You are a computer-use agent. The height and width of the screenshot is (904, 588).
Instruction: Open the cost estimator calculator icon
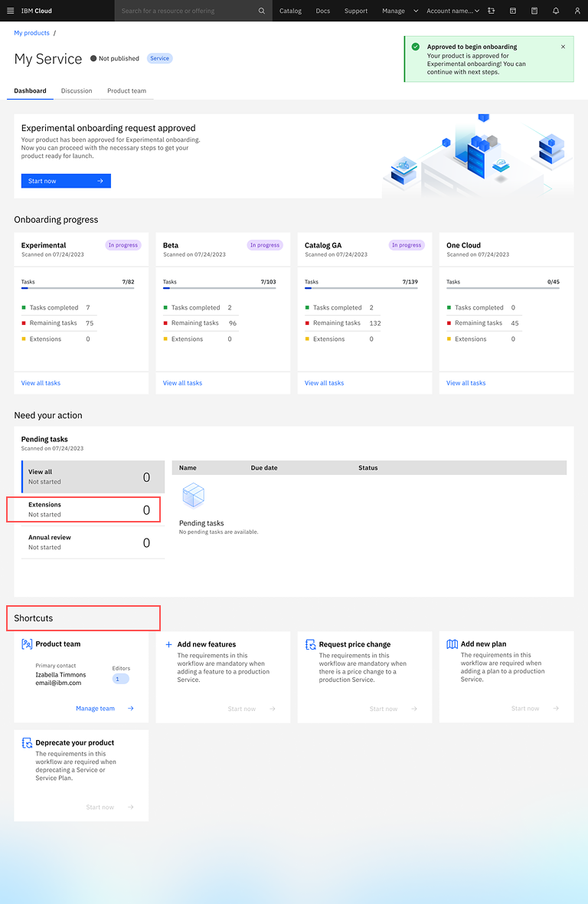(x=534, y=11)
